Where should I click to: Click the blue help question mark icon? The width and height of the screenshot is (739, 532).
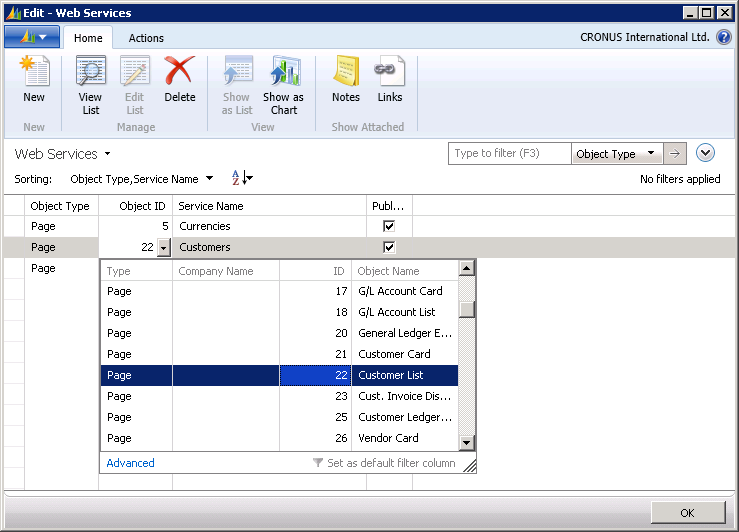pos(724,37)
